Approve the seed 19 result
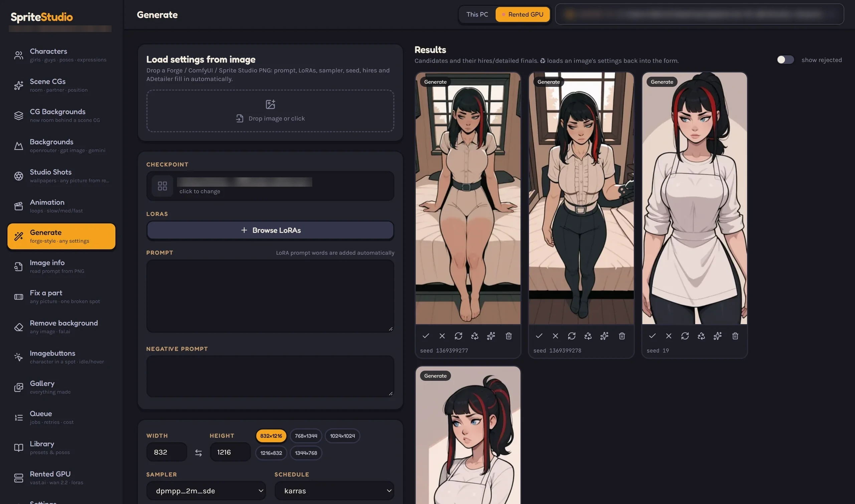 tap(652, 336)
